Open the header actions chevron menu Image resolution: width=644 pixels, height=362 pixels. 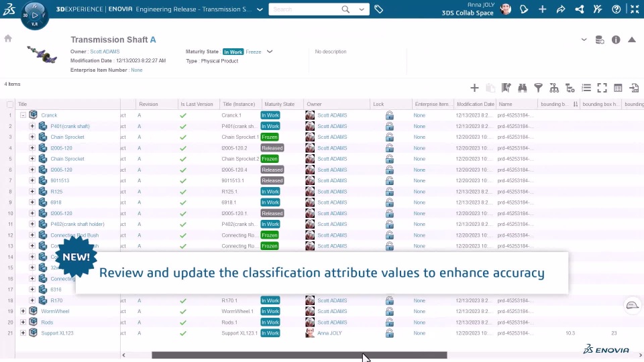point(584,40)
